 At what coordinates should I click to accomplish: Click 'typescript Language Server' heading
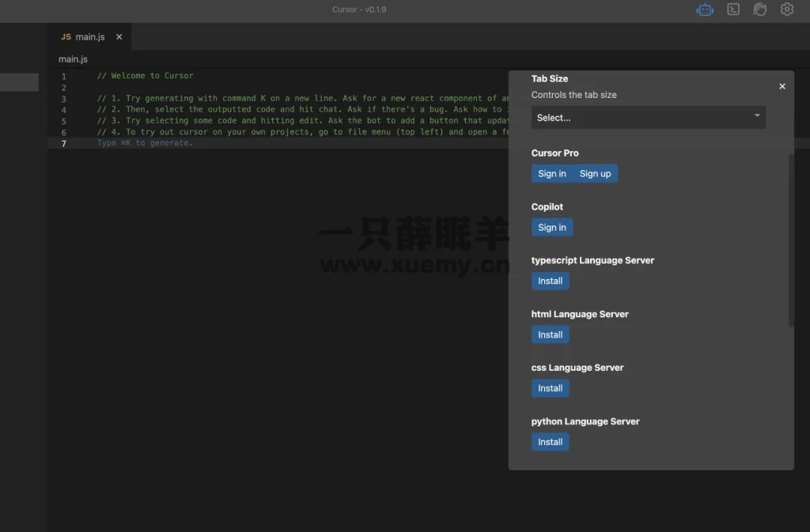(x=592, y=261)
